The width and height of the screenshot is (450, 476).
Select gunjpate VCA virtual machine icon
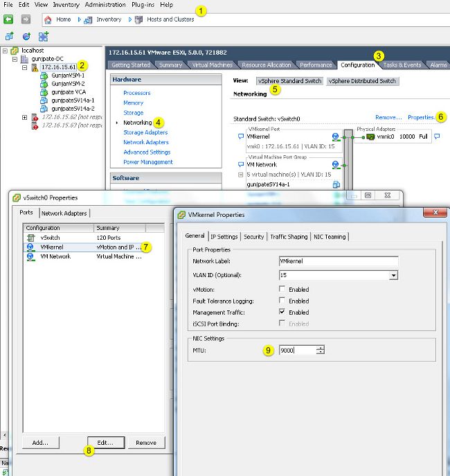click(44, 92)
